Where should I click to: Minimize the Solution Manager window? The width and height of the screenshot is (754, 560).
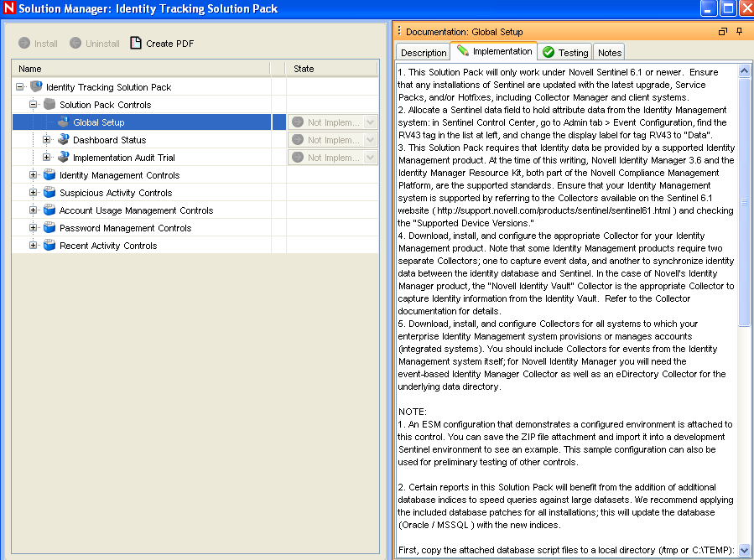(709, 8)
